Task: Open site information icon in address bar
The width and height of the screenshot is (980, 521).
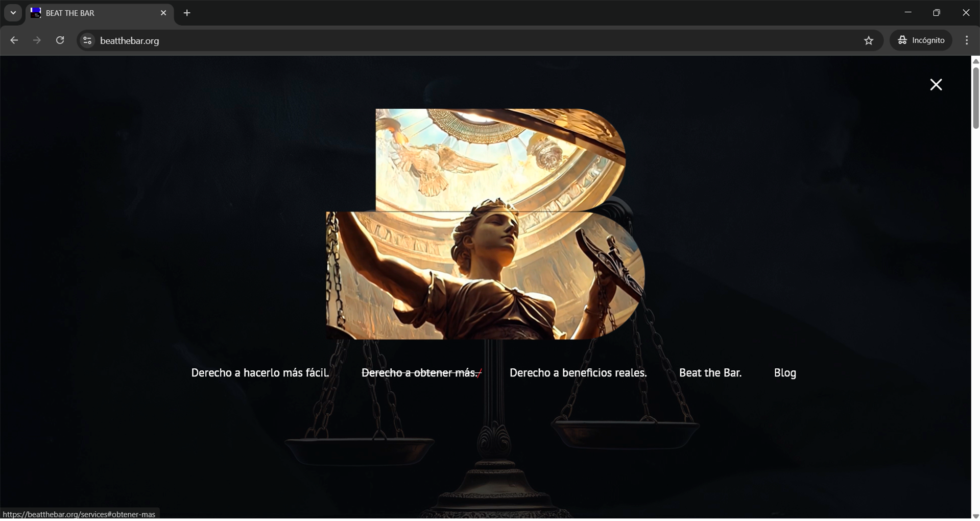Action: [x=87, y=40]
